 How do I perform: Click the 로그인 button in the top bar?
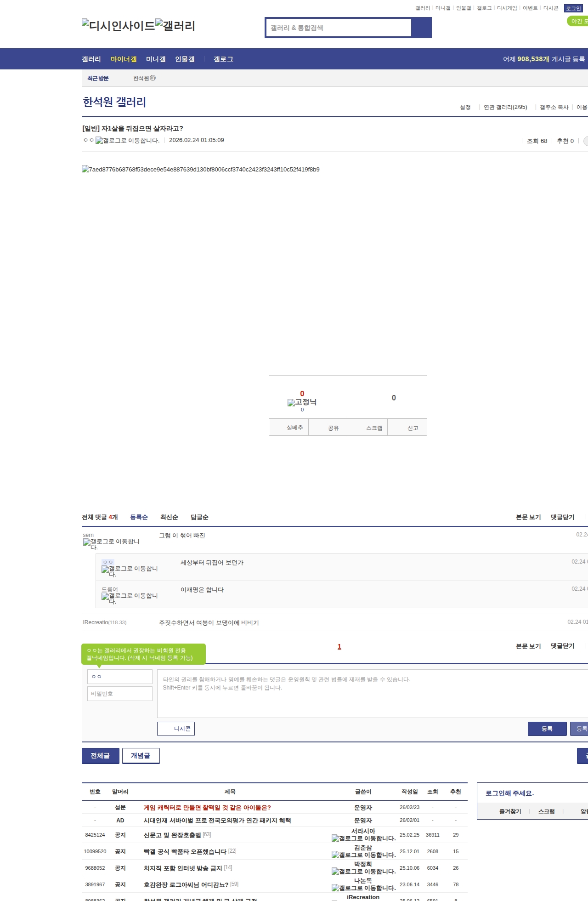point(574,8)
